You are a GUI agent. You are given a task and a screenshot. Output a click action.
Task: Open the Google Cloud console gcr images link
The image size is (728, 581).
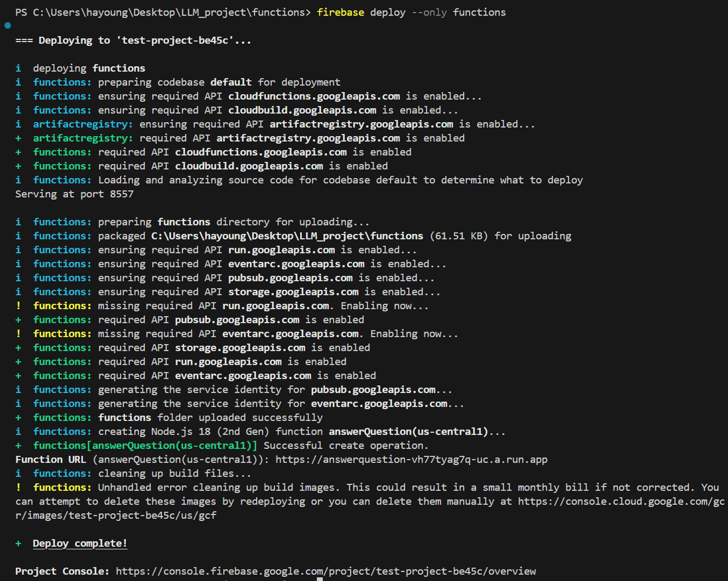click(x=621, y=501)
